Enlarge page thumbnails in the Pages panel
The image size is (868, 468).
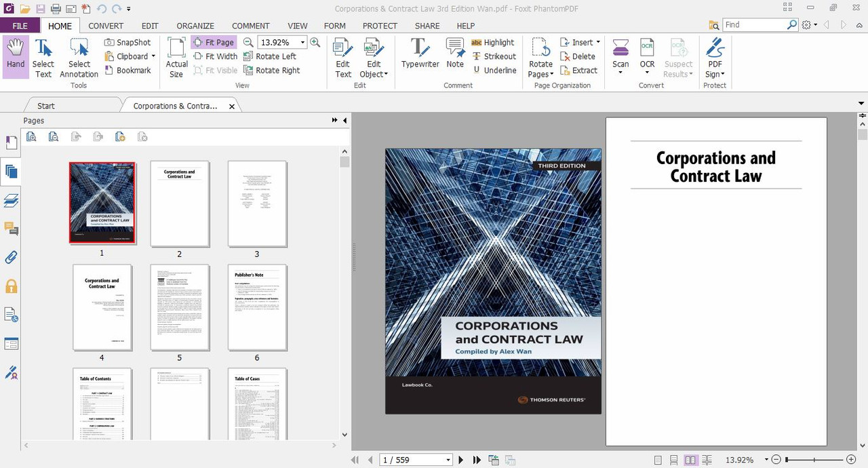[x=31, y=136]
